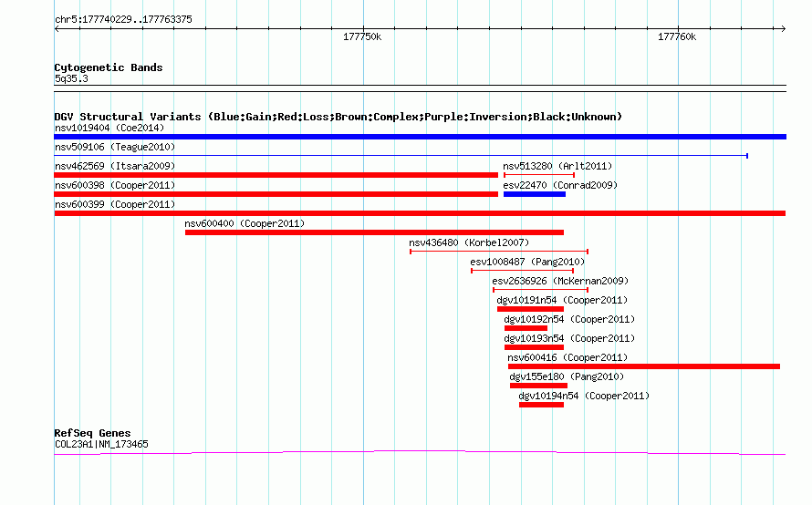Click the esv2636926 (McKernan2009) thin red line
The image size is (812, 505).
tap(540, 290)
